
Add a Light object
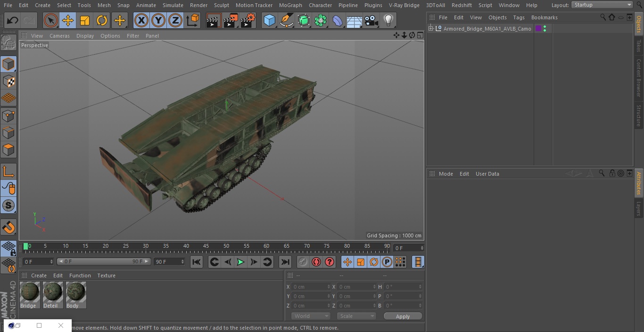click(x=388, y=20)
